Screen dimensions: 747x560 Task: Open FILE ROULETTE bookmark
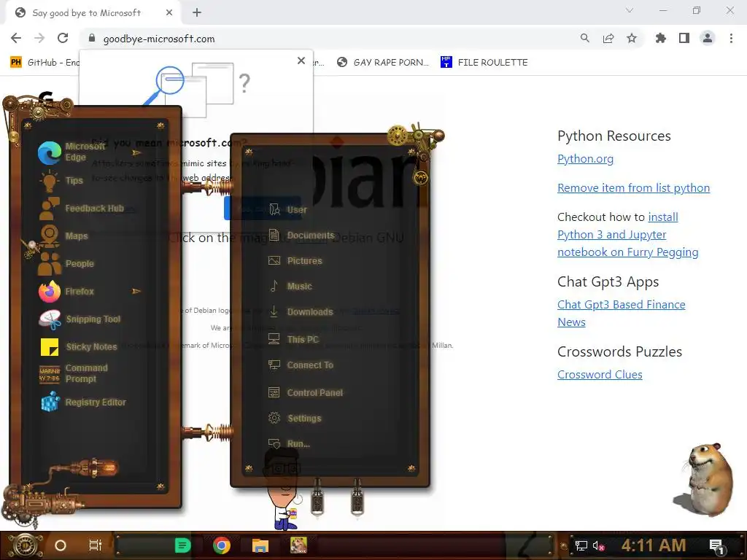pos(484,63)
